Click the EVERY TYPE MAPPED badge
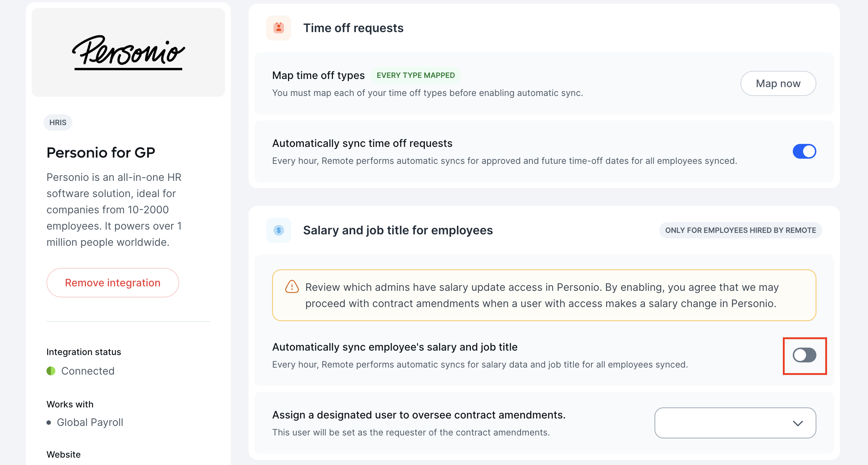 point(416,75)
